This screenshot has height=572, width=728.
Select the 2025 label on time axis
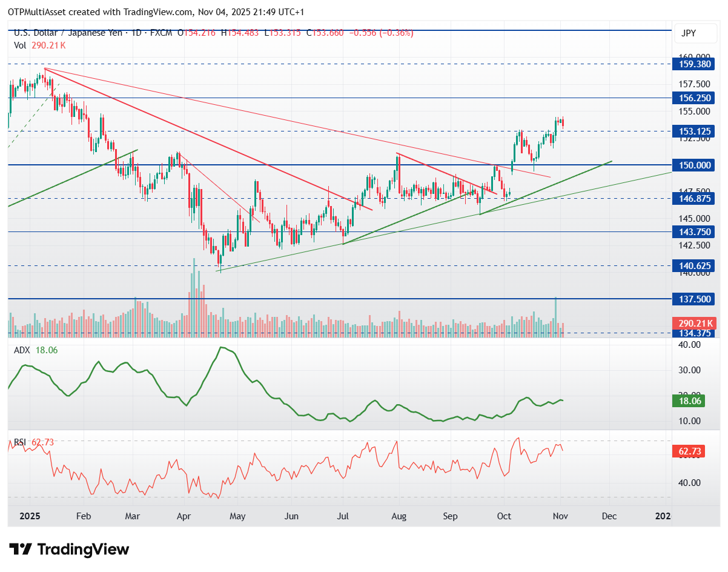click(x=30, y=516)
